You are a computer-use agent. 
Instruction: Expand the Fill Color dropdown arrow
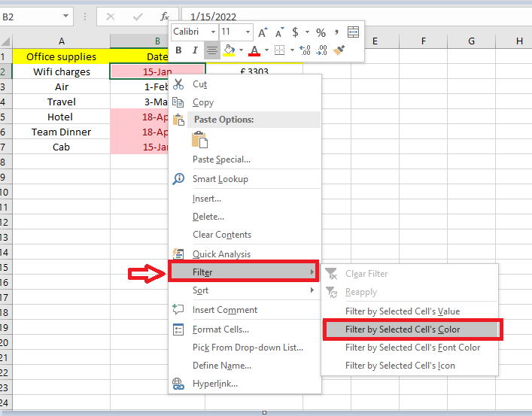(241, 50)
